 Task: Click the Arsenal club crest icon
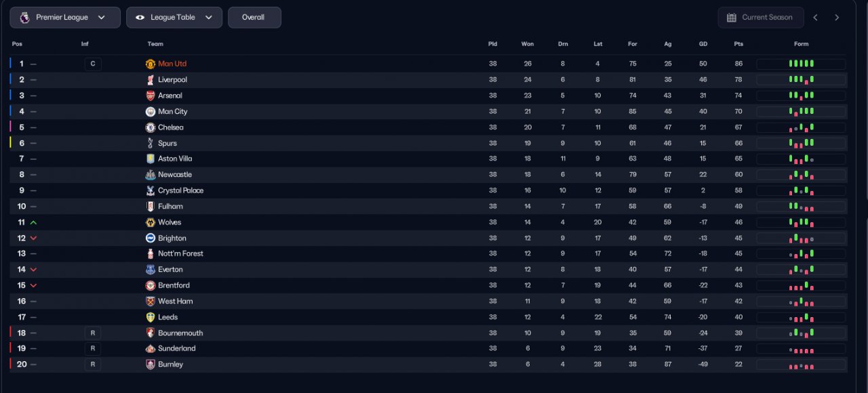[x=151, y=96]
